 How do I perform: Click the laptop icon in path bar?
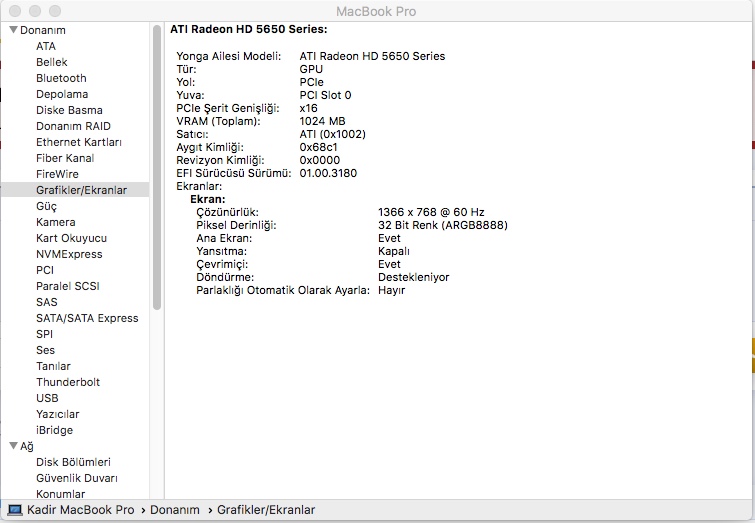pyautogui.click(x=15, y=510)
